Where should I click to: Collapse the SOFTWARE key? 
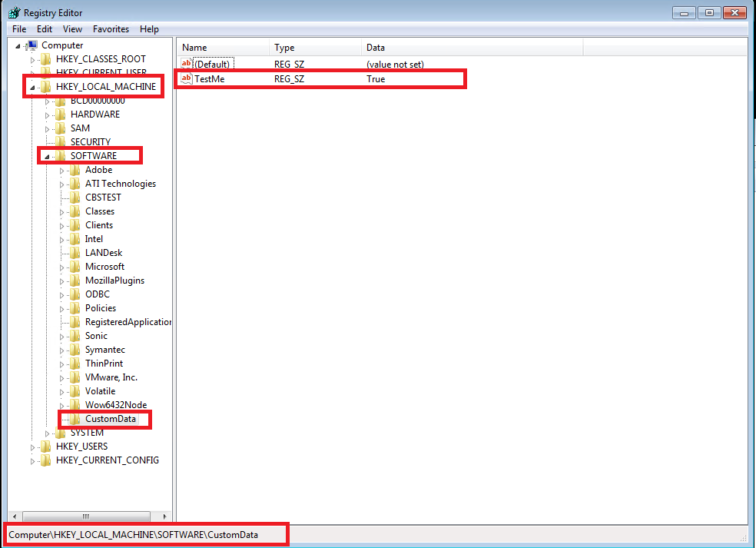tap(46, 155)
